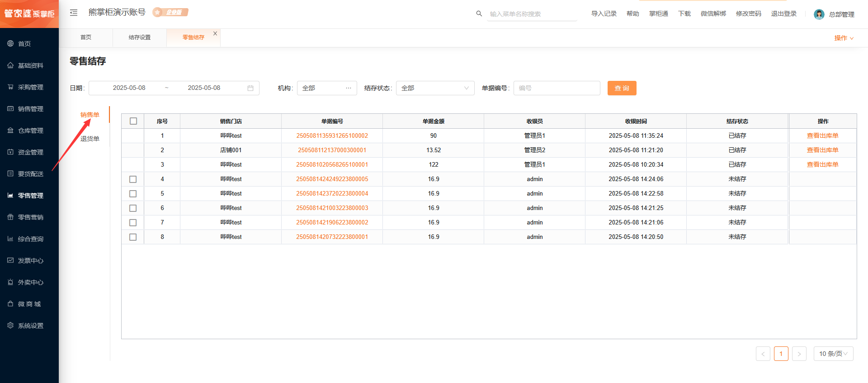Click the 发票中心 sidebar icon
The width and height of the screenshot is (868, 383).
click(x=10, y=260)
